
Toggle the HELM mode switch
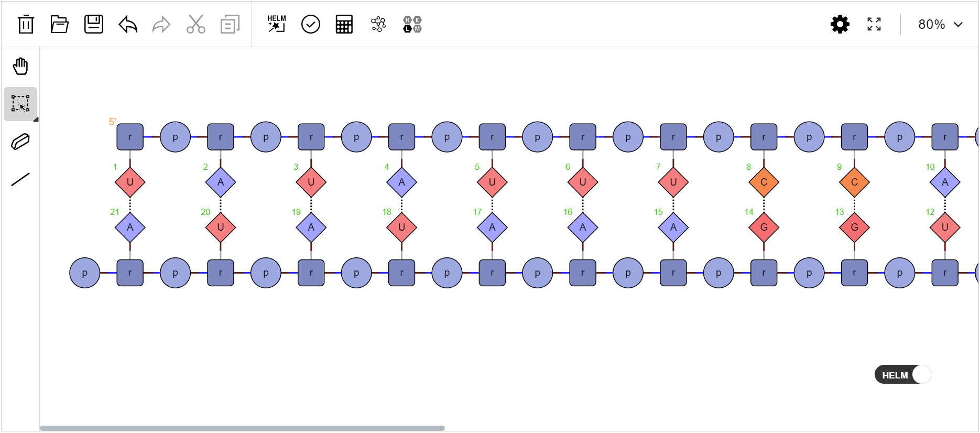[x=903, y=375]
